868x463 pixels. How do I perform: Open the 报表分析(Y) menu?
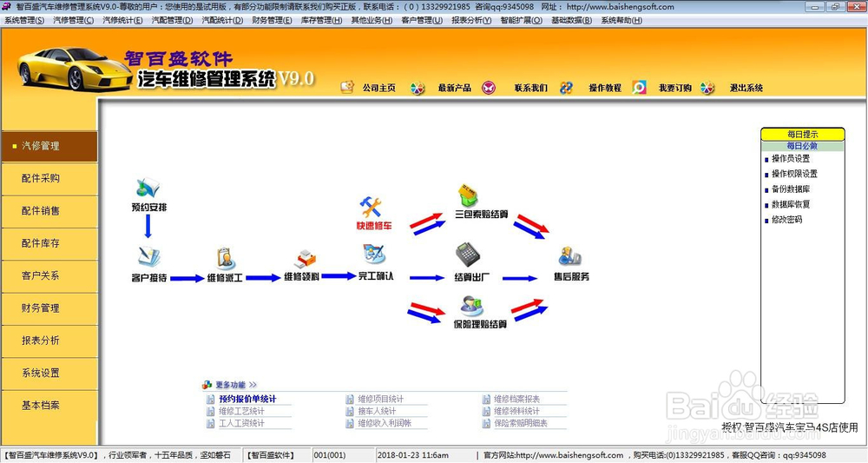pyautogui.click(x=471, y=20)
